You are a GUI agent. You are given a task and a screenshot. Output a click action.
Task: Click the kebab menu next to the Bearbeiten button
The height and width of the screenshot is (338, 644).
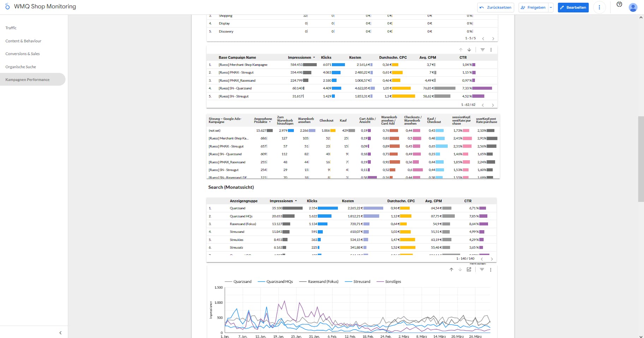point(600,7)
